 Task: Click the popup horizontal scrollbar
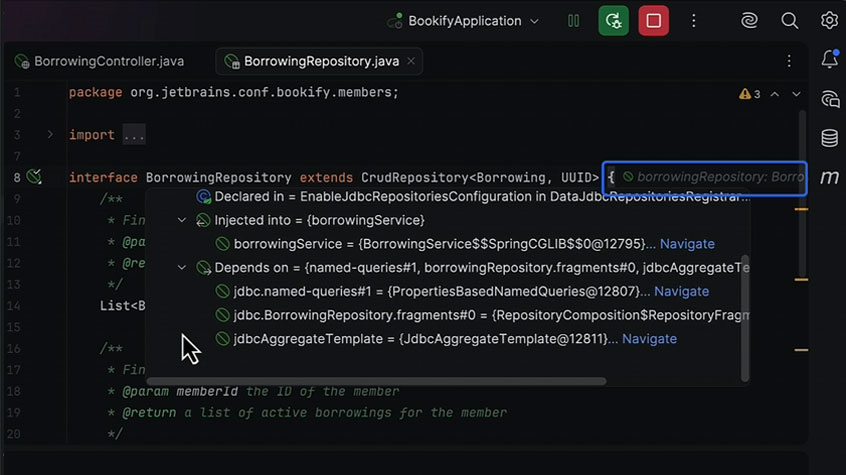pyautogui.click(x=377, y=381)
